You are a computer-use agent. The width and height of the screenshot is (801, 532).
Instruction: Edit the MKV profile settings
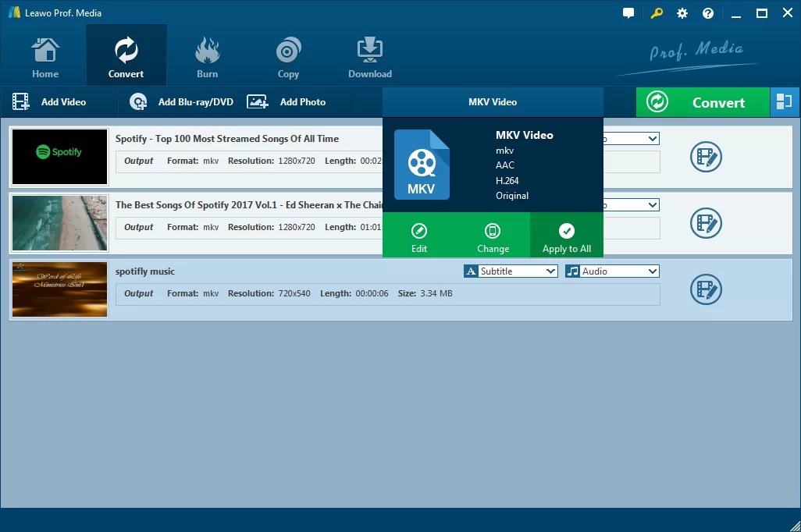(419, 236)
